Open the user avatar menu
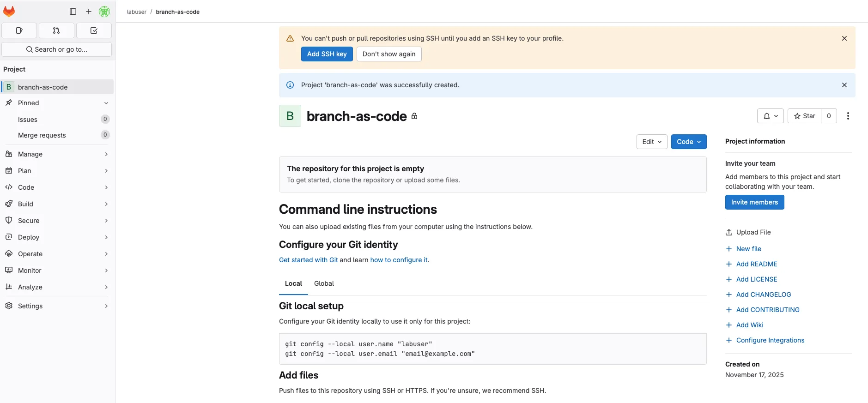868x403 pixels. tap(104, 12)
